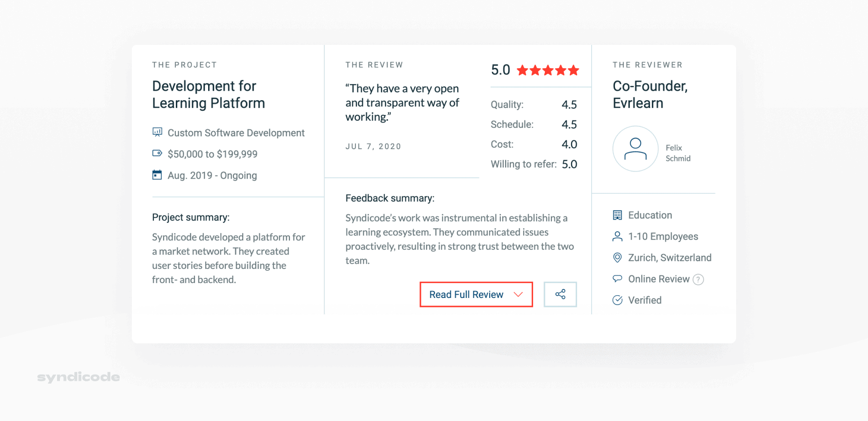Click the Custom Software Development text
This screenshot has height=421, width=868.
[236, 133]
